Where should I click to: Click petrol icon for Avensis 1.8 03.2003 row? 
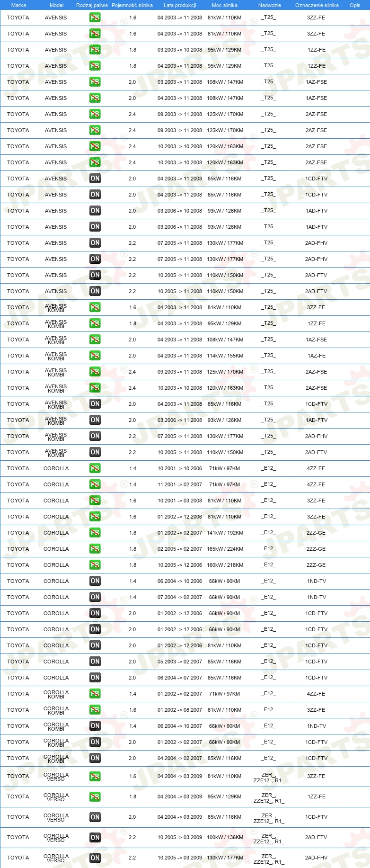95,50
